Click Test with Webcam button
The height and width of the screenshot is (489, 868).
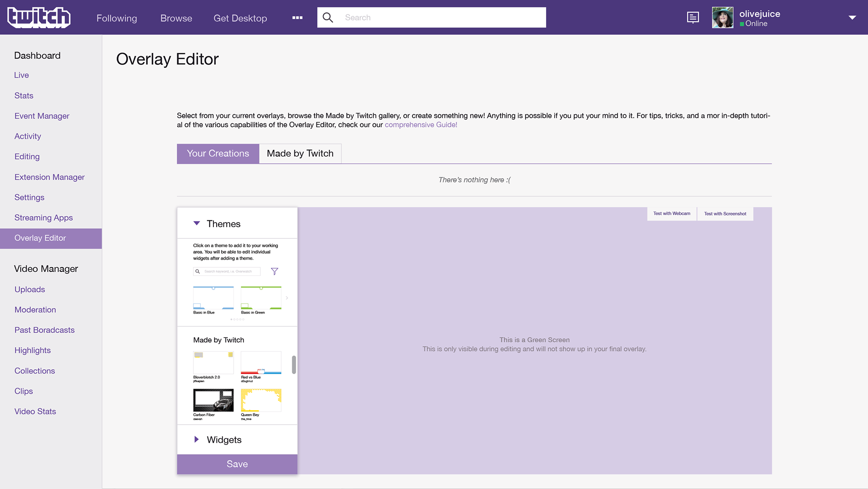point(672,214)
